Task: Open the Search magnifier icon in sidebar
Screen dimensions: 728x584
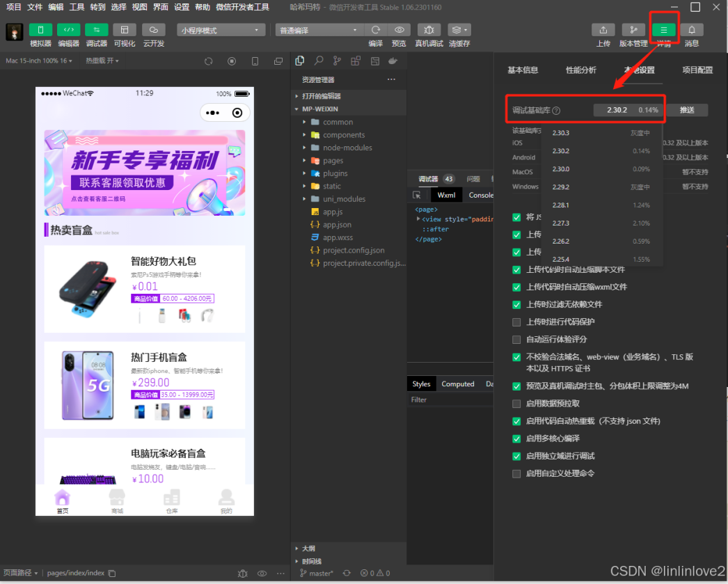Action: [319, 61]
